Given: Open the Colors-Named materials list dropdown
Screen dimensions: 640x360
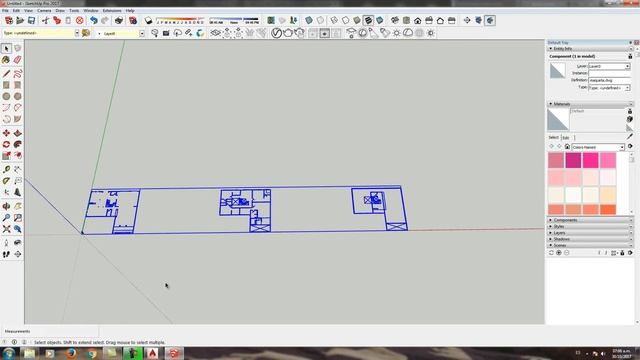Looking at the screenshot, I should tap(622, 147).
